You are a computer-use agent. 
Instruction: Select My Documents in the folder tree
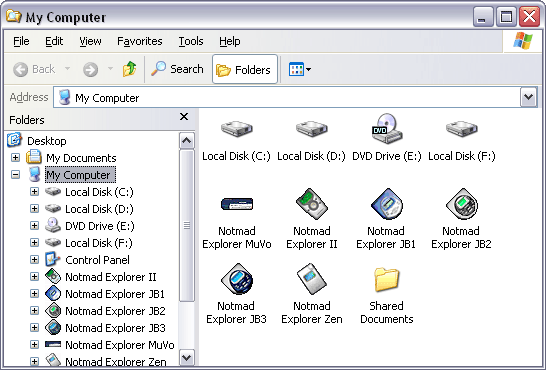81,158
